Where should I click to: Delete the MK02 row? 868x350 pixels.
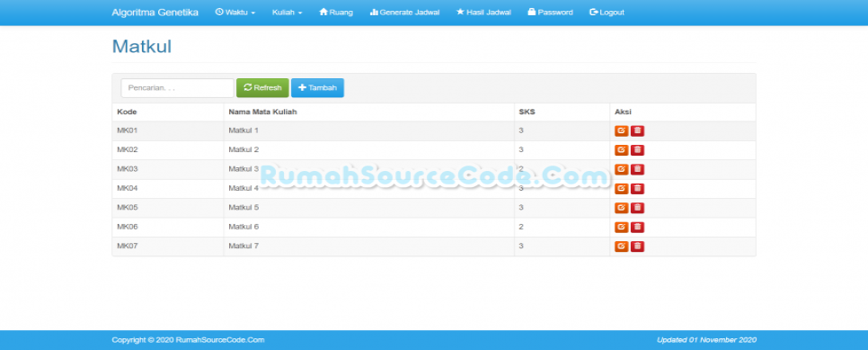coord(637,150)
